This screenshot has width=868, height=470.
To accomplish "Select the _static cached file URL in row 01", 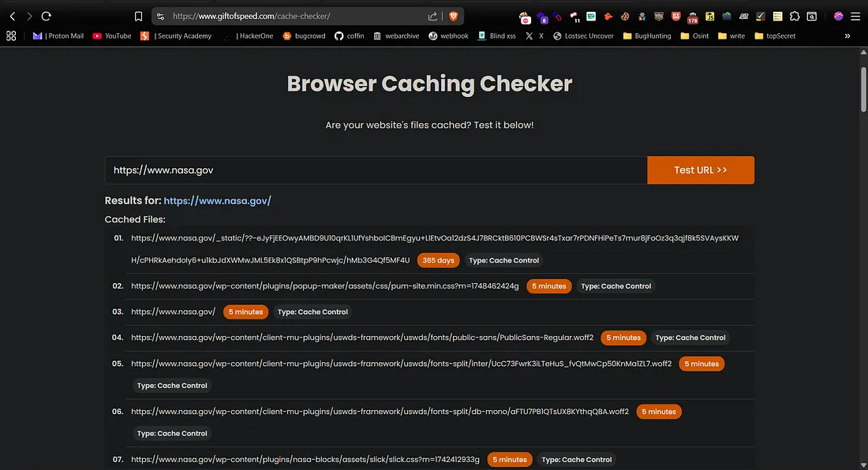I will (x=435, y=249).
